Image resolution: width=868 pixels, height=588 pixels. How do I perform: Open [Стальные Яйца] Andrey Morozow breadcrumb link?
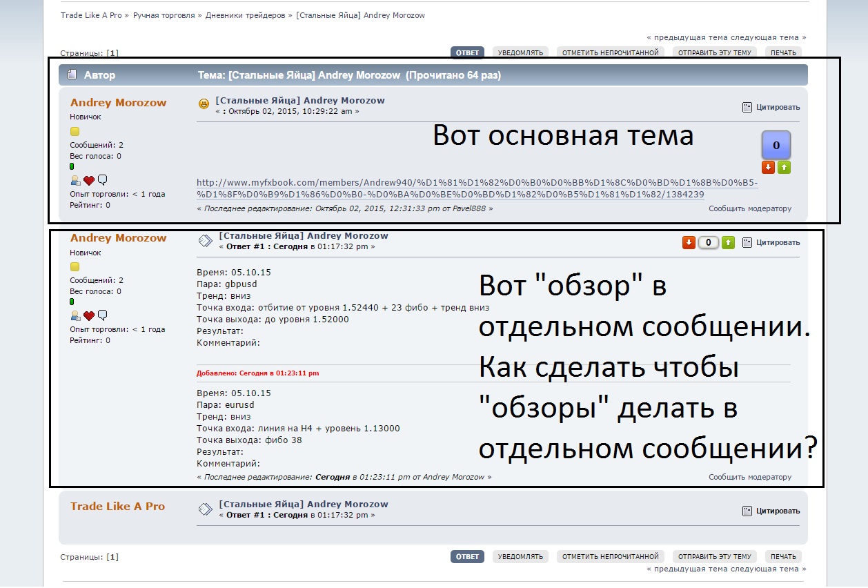(x=360, y=15)
